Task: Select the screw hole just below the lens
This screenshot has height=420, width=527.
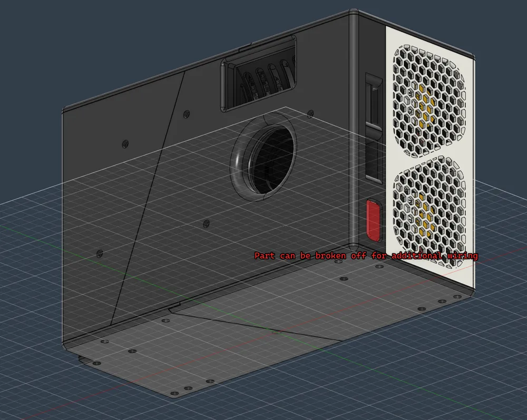Action: (207, 223)
